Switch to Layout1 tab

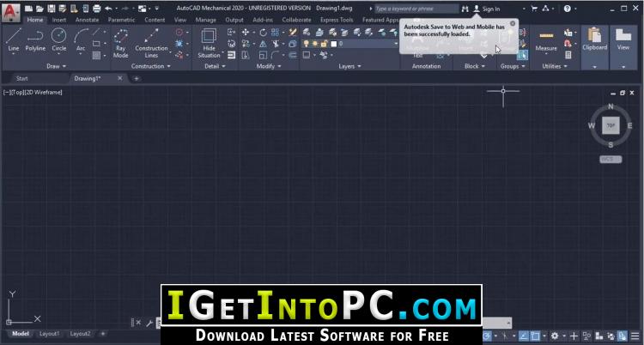tap(49, 334)
